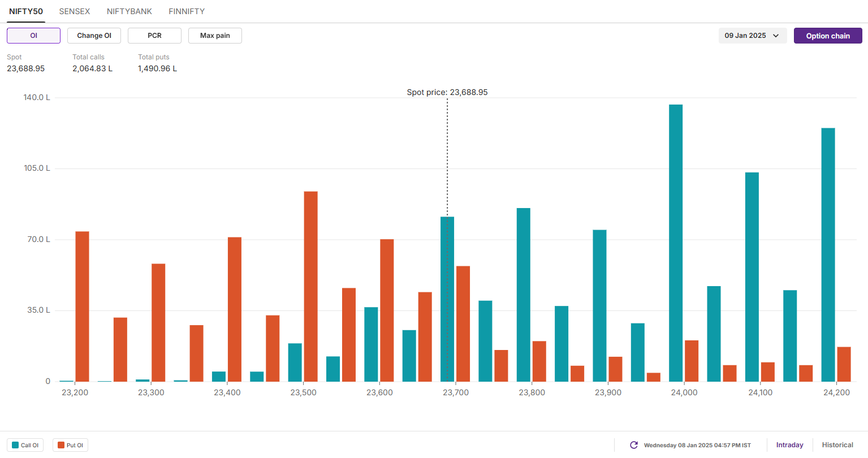The image size is (868, 458).
Task: Click the 23,700 strike Put OI bar
Action: click(463, 324)
